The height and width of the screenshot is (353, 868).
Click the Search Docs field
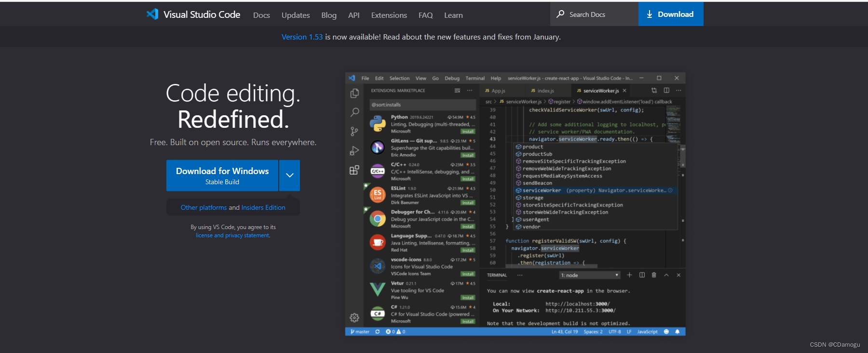(594, 14)
